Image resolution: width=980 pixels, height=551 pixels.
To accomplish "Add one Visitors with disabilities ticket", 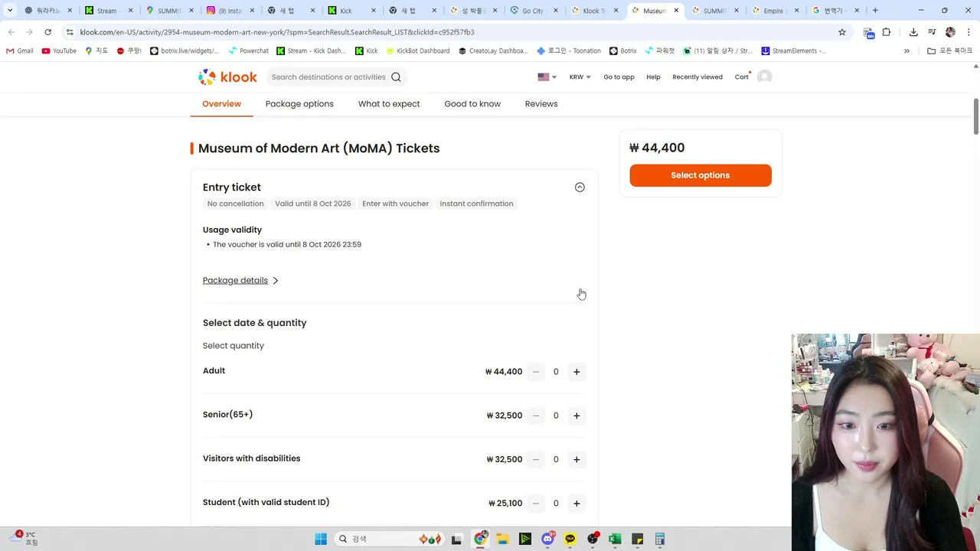I will pyautogui.click(x=577, y=459).
